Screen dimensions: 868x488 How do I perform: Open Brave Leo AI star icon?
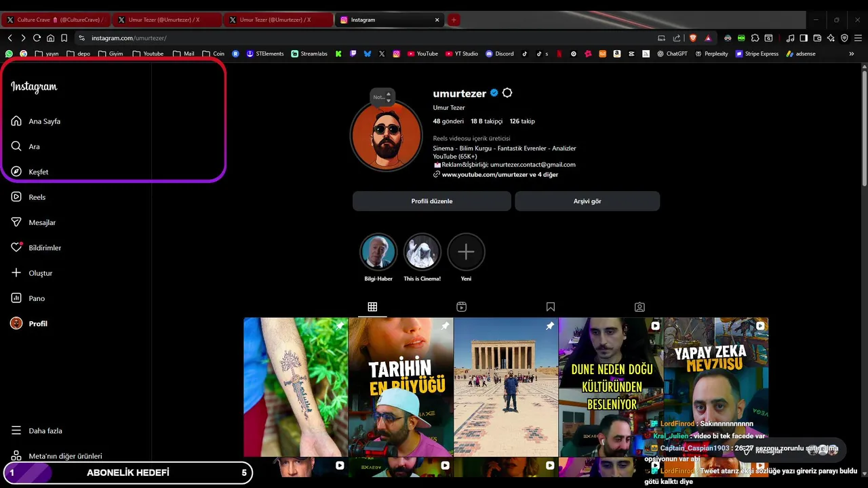pyautogui.click(x=831, y=38)
